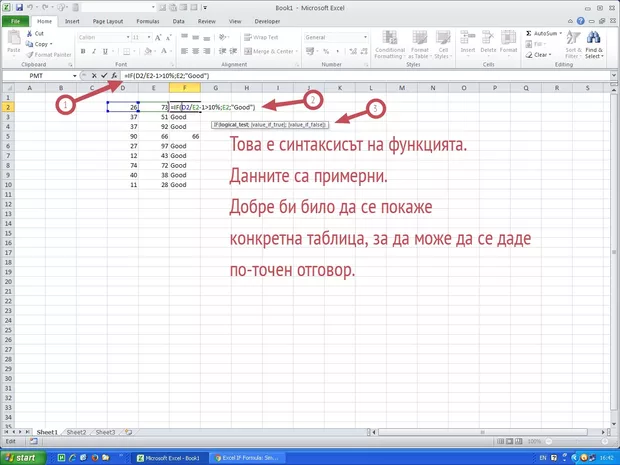Select column F header
620x465 pixels.
click(185, 88)
